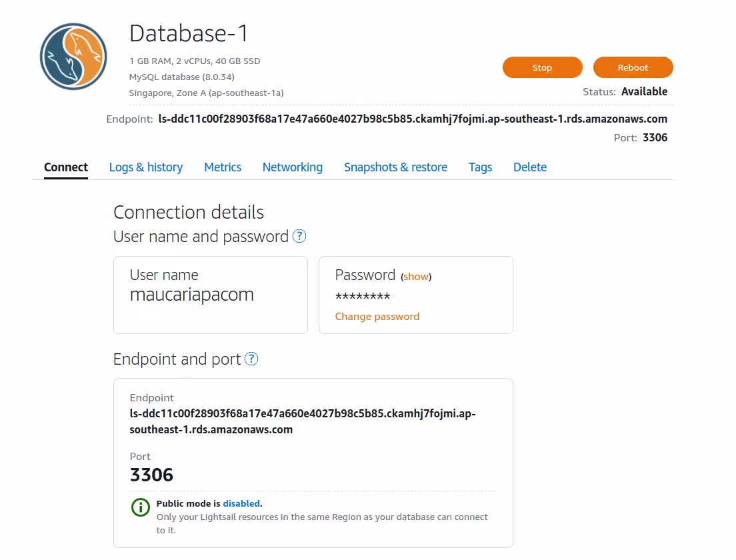Open help icon beside User name and password
The width and height of the screenshot is (736, 560).
pos(300,236)
